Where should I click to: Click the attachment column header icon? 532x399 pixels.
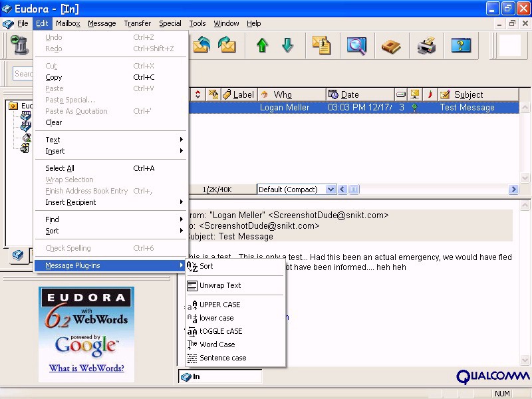tap(213, 94)
